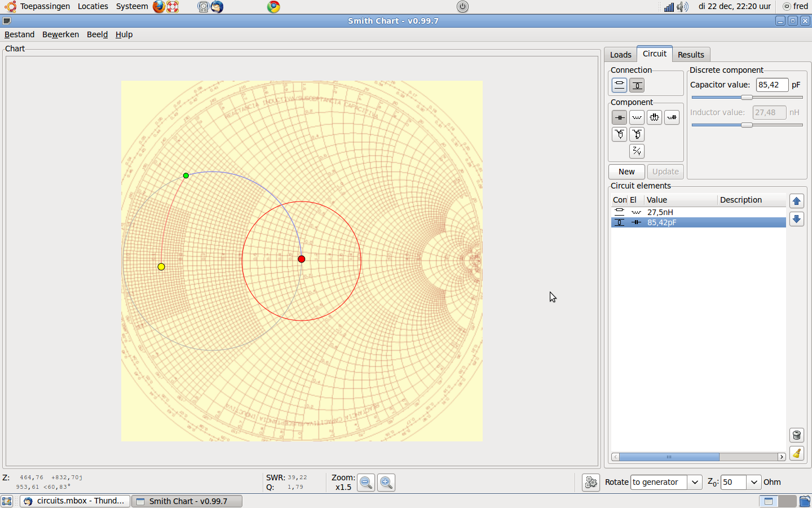Click Value column header

tap(681, 200)
